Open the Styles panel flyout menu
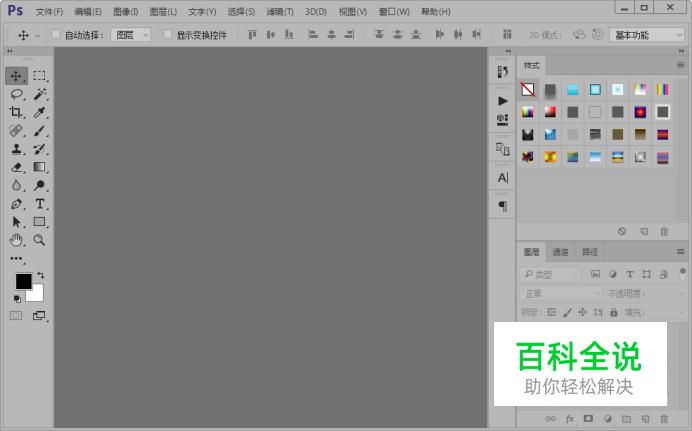Viewport: 692px width, 431px height. (681, 65)
